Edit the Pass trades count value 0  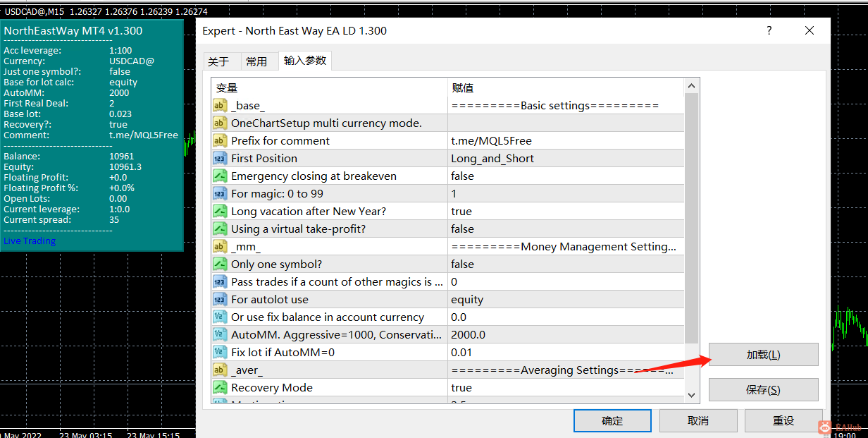point(566,282)
